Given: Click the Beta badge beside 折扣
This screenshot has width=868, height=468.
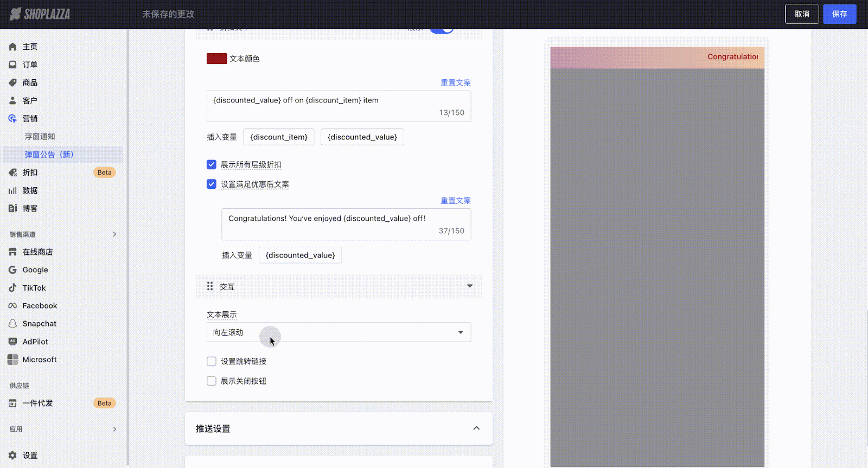Looking at the screenshot, I should (104, 172).
